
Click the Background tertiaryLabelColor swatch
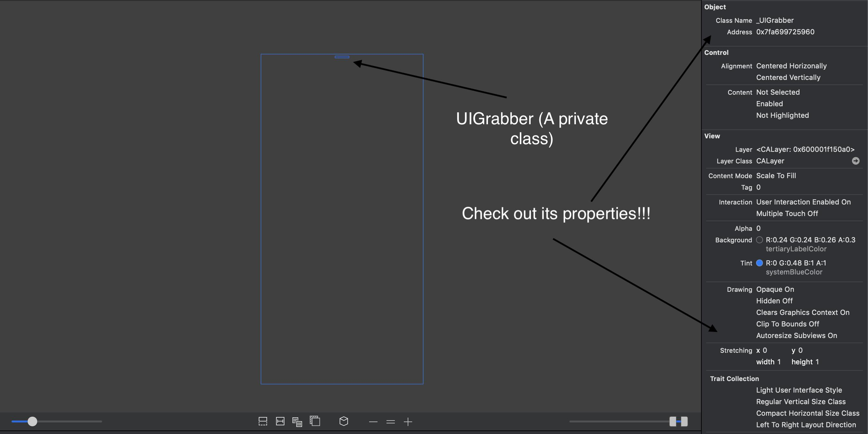pyautogui.click(x=759, y=240)
